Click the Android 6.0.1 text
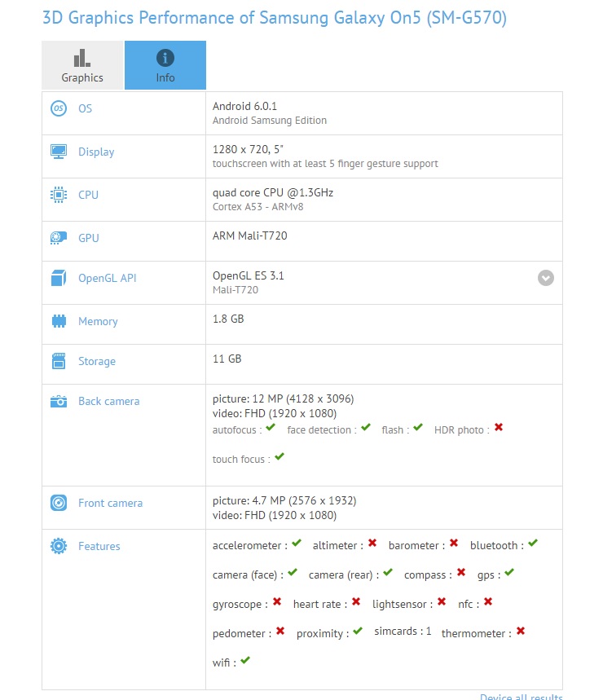Viewport: 603px width, 700px height. pyautogui.click(x=244, y=106)
